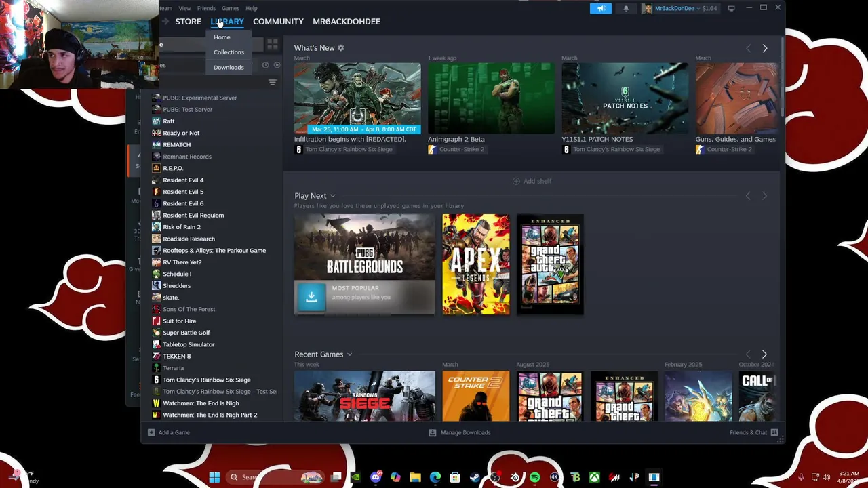Filter by ready to play icon
Screen dimensions: 868x488
pos(277,65)
